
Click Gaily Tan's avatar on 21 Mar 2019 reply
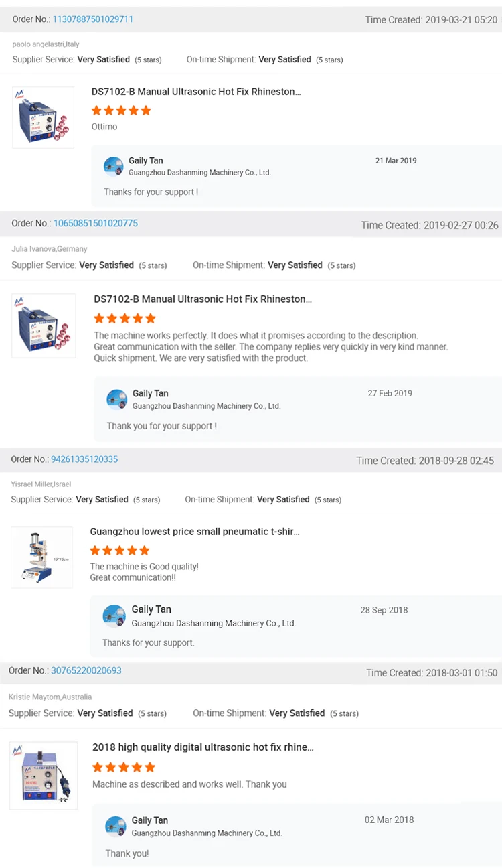tap(114, 166)
